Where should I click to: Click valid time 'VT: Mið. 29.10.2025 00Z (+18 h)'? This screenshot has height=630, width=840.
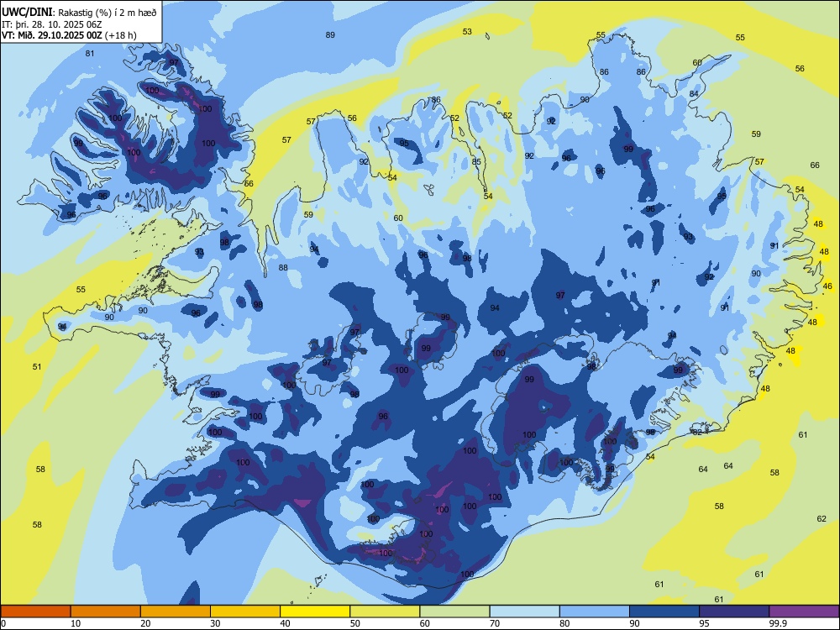coord(69,35)
